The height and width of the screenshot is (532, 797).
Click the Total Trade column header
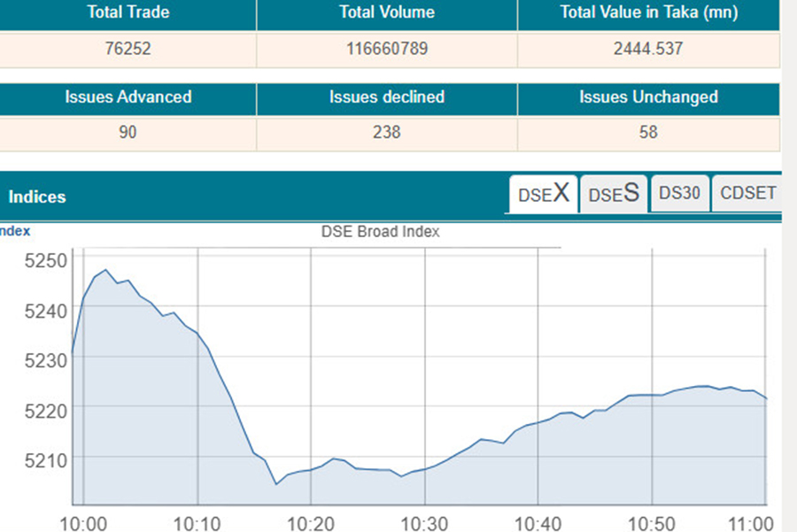click(x=128, y=12)
